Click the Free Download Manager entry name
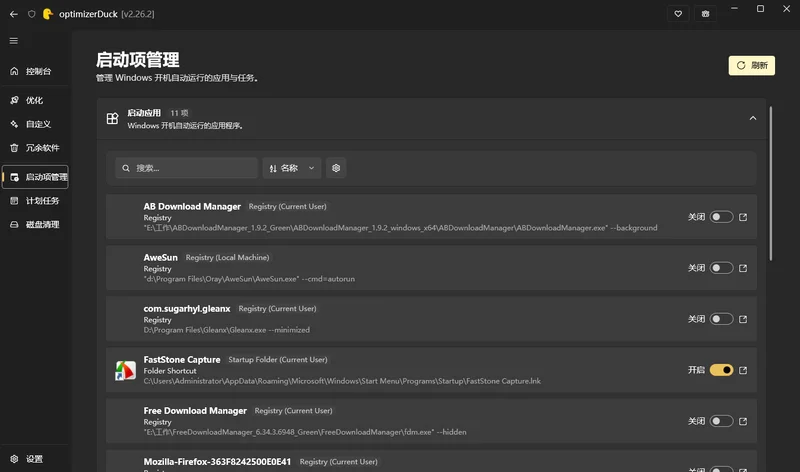Image resolution: width=800 pixels, height=472 pixels. [195, 410]
